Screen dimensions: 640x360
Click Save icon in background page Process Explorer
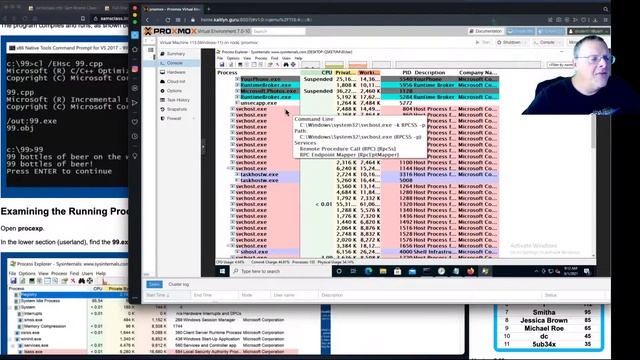click(13, 281)
